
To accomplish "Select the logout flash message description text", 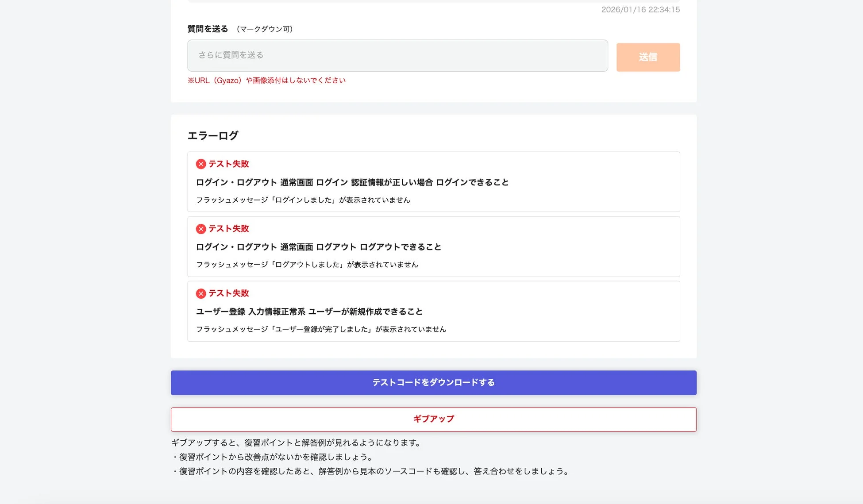I will point(307,264).
